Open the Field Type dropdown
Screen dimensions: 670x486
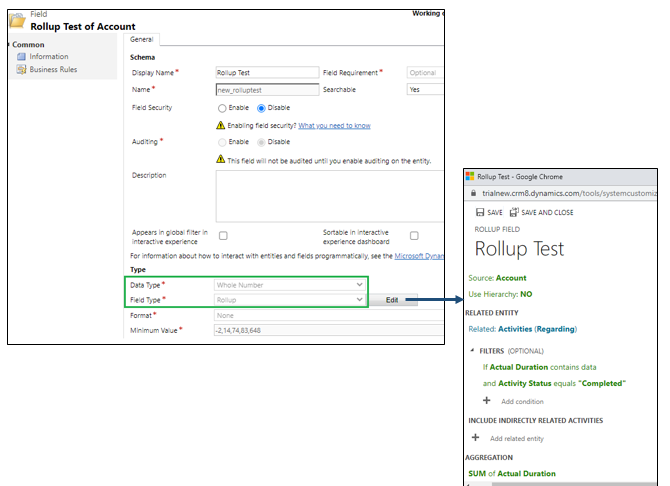click(x=289, y=300)
